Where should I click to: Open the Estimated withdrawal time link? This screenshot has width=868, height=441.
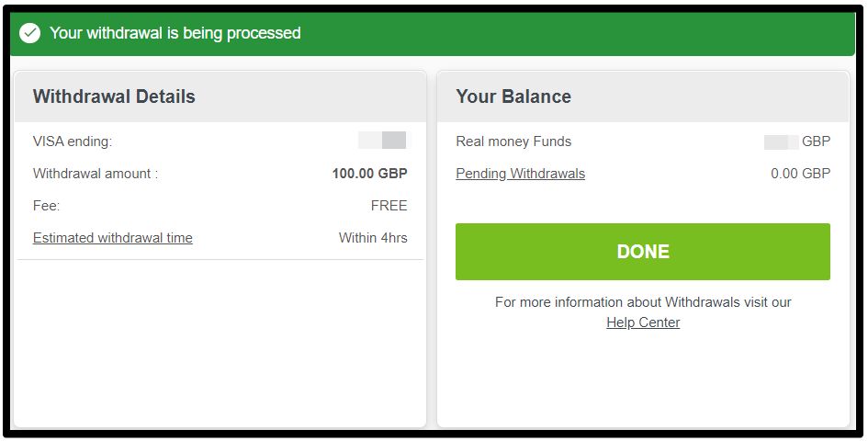[x=113, y=238]
